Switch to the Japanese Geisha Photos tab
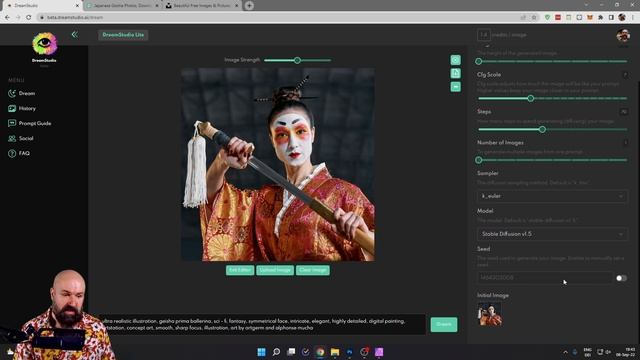Viewport: 640px width, 360px height. point(123,6)
